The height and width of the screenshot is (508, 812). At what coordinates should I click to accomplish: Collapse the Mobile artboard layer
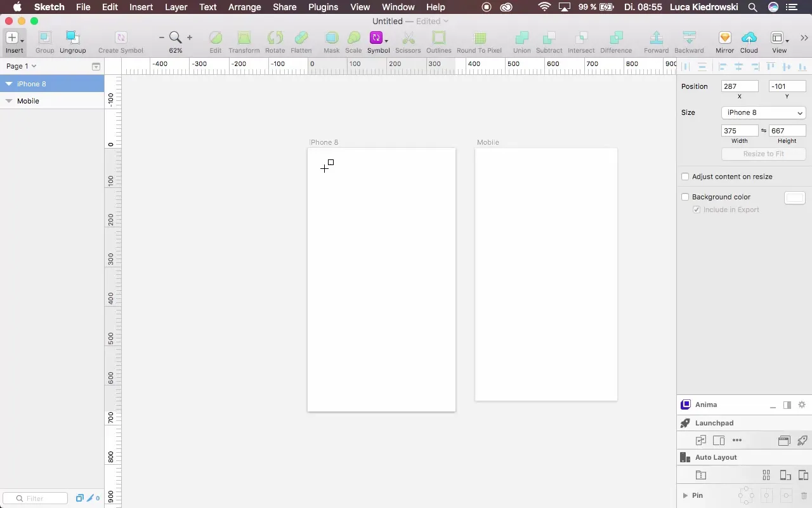9,101
